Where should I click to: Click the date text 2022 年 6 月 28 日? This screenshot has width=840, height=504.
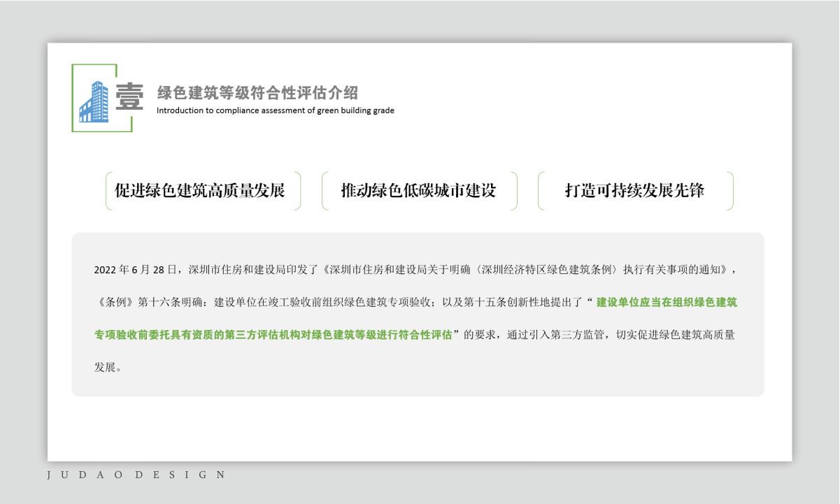click(137, 270)
